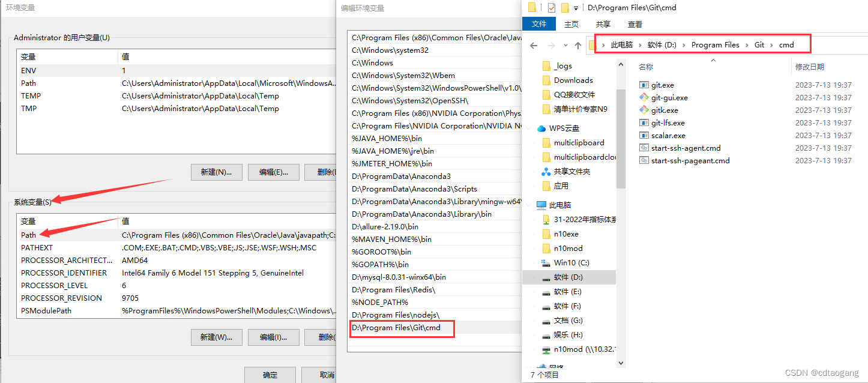Click the 属性 checkmark icon in quick access toolbar

[550, 7]
